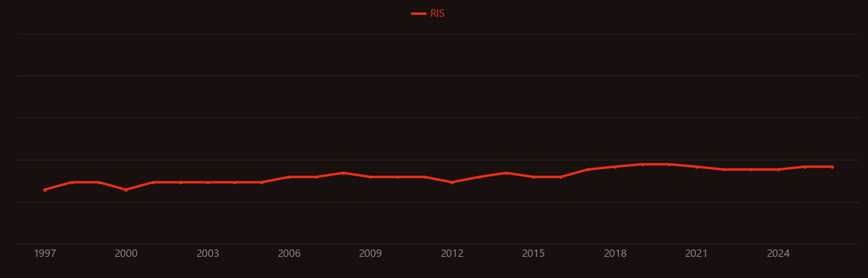Click the 1997 x-axis label
The image size is (868, 278).
pos(45,254)
